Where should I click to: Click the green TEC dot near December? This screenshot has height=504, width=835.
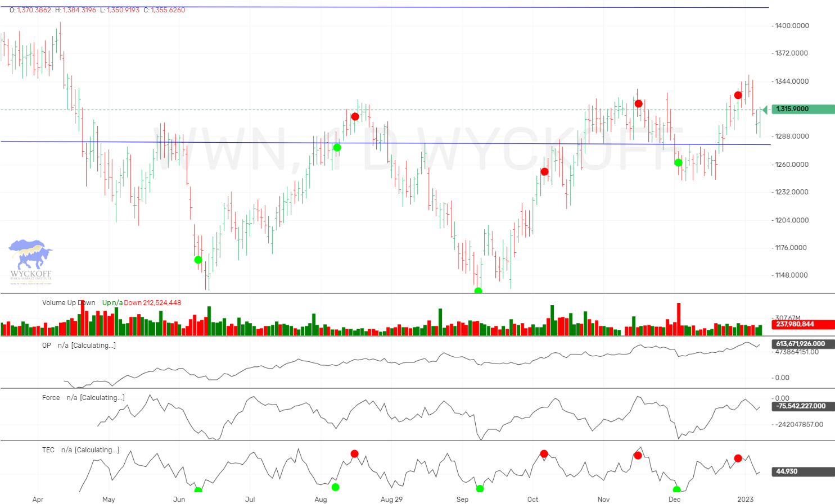[677, 489]
